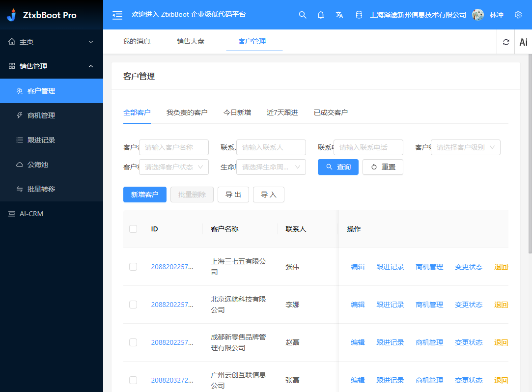The height and width of the screenshot is (392, 532).
Task: Click 退回 for 成都新零售品牌管理有限公司
Action: point(501,342)
